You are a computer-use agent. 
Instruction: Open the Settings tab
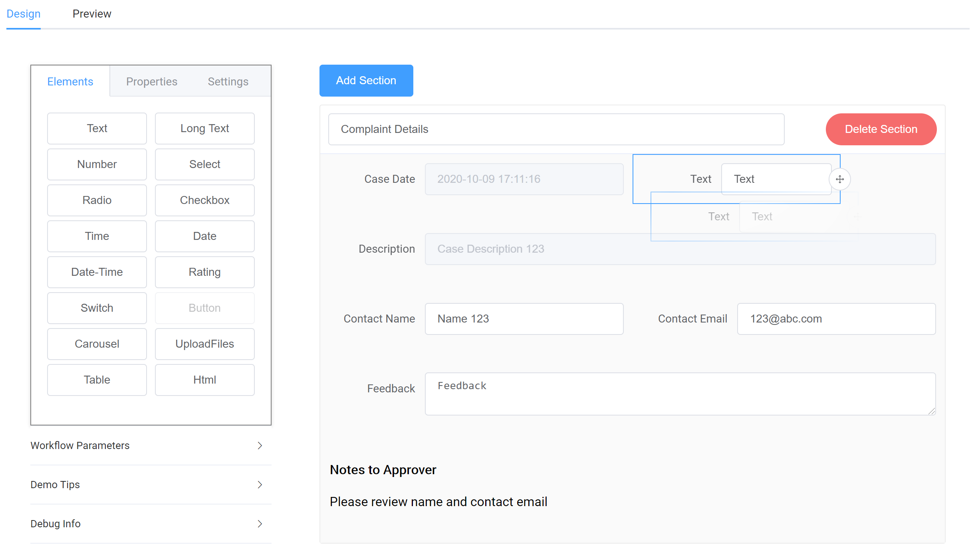click(x=228, y=81)
